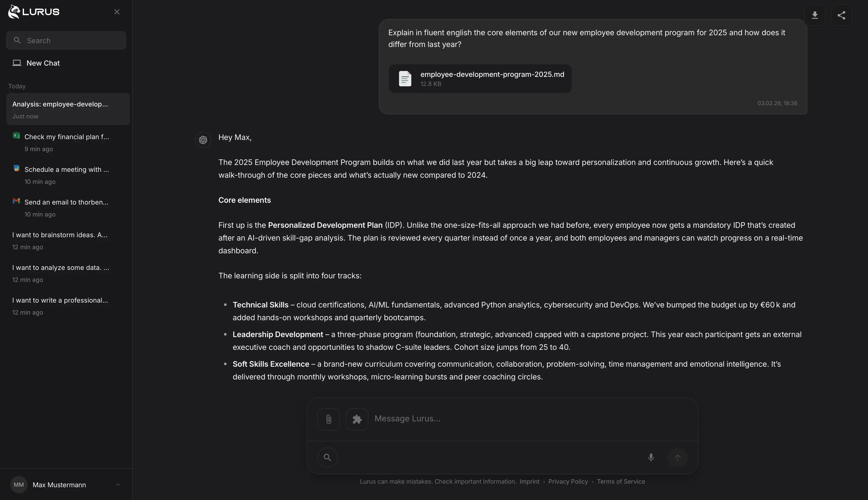The width and height of the screenshot is (868, 500).
Task: Click the search icon below message box
Action: pyautogui.click(x=327, y=457)
